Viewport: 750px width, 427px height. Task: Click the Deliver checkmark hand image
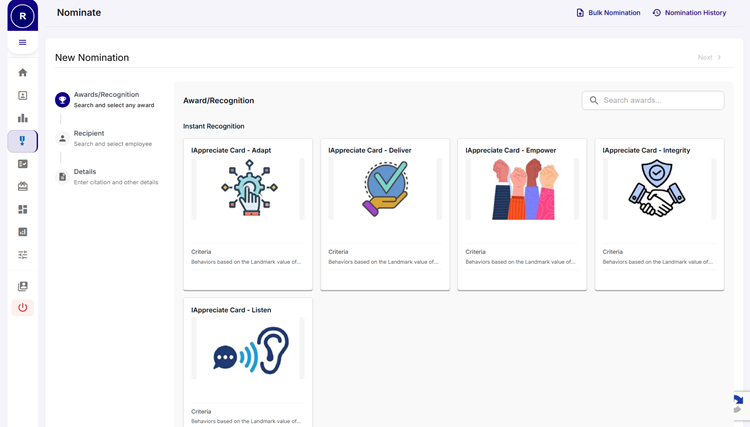point(385,189)
